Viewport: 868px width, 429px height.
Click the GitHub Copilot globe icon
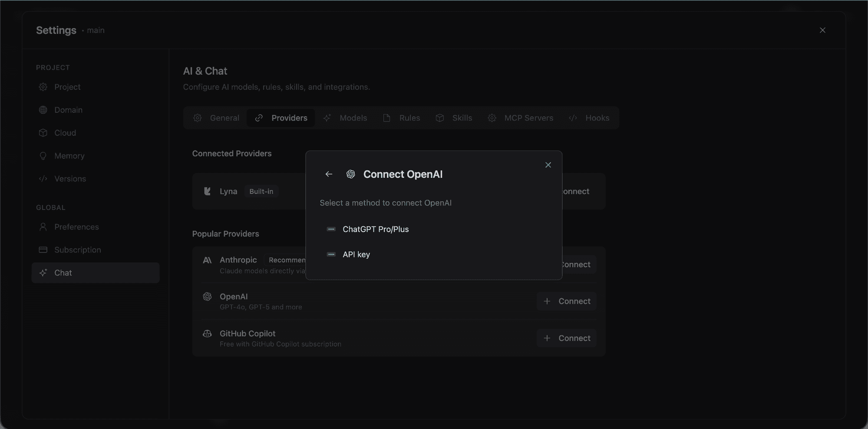click(x=207, y=334)
